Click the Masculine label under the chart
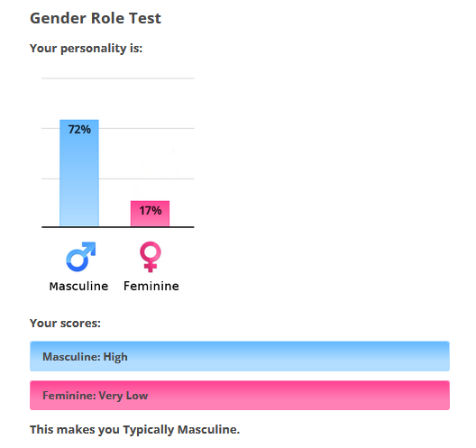 pyautogui.click(x=78, y=287)
